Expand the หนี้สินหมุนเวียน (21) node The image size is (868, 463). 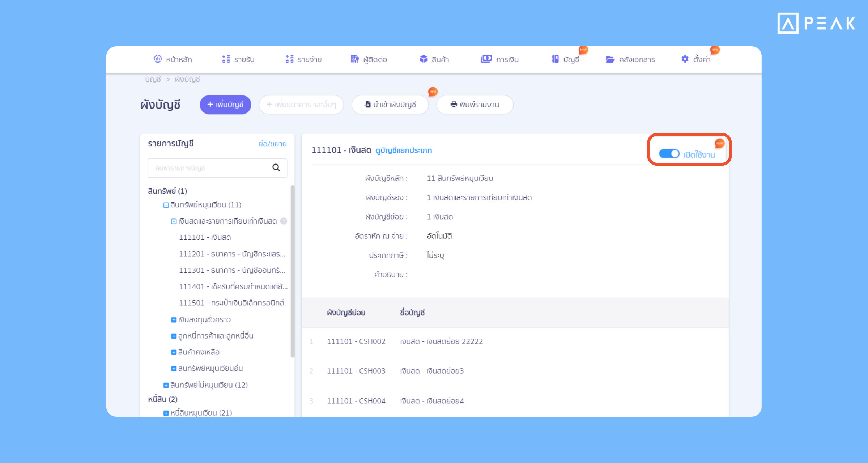(x=166, y=413)
